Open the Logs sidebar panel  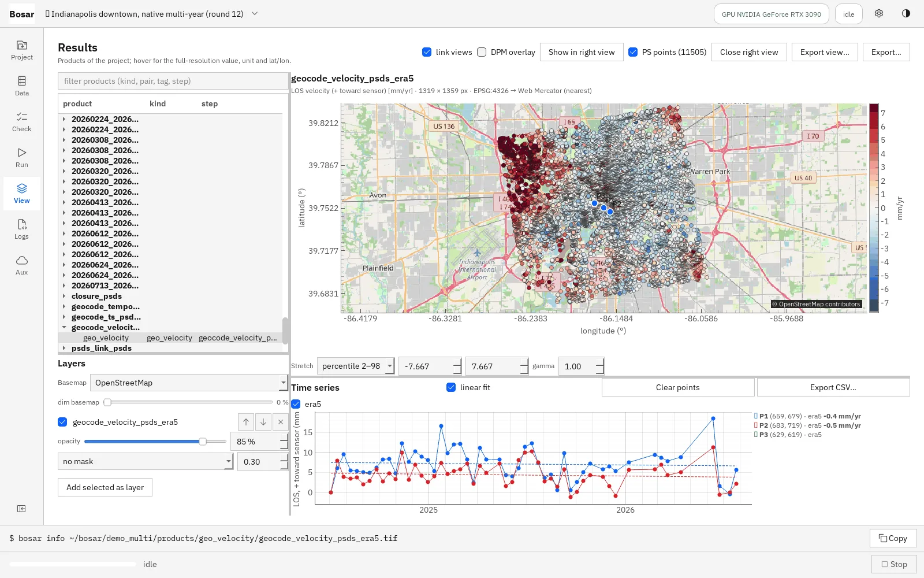(22, 229)
